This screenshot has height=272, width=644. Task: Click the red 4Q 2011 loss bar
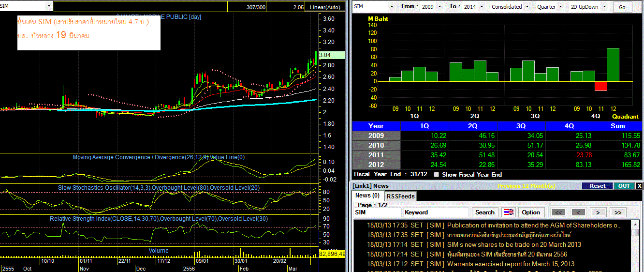(x=601, y=86)
